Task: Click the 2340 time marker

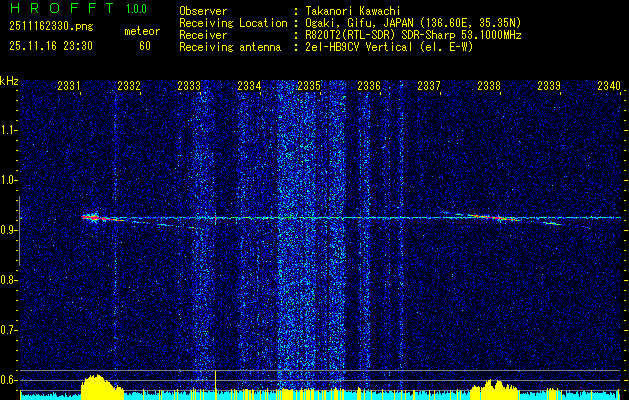Action: (609, 86)
